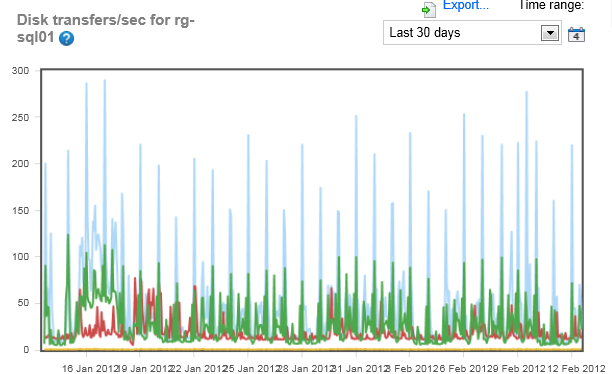
Task: Click the tallest blue spike's peak near 290
Action: pos(105,81)
